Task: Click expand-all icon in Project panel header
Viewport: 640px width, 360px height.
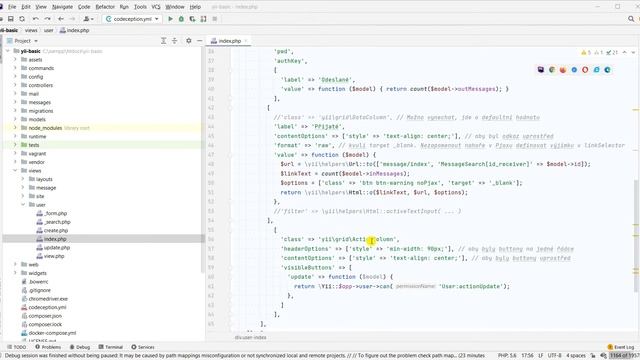Action: pos(163,41)
